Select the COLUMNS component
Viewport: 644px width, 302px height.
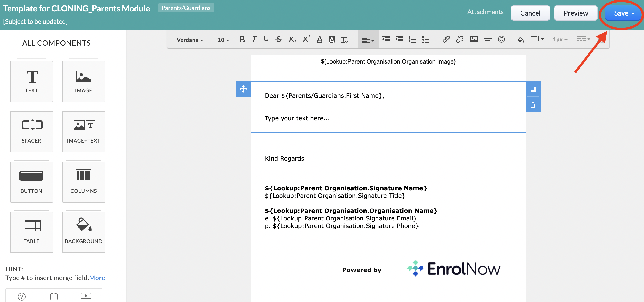[x=83, y=182]
